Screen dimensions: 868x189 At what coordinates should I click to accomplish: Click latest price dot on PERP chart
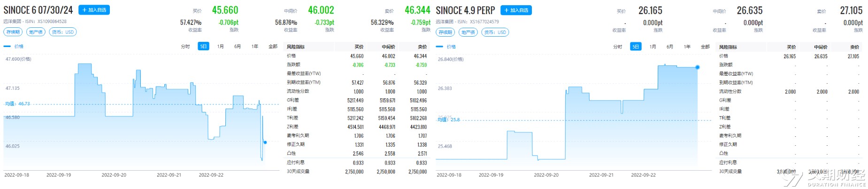pyautogui.click(x=698, y=67)
